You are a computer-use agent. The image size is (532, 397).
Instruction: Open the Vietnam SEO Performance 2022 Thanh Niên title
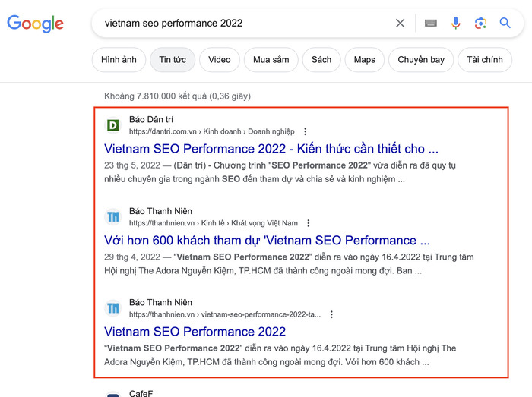tap(195, 331)
